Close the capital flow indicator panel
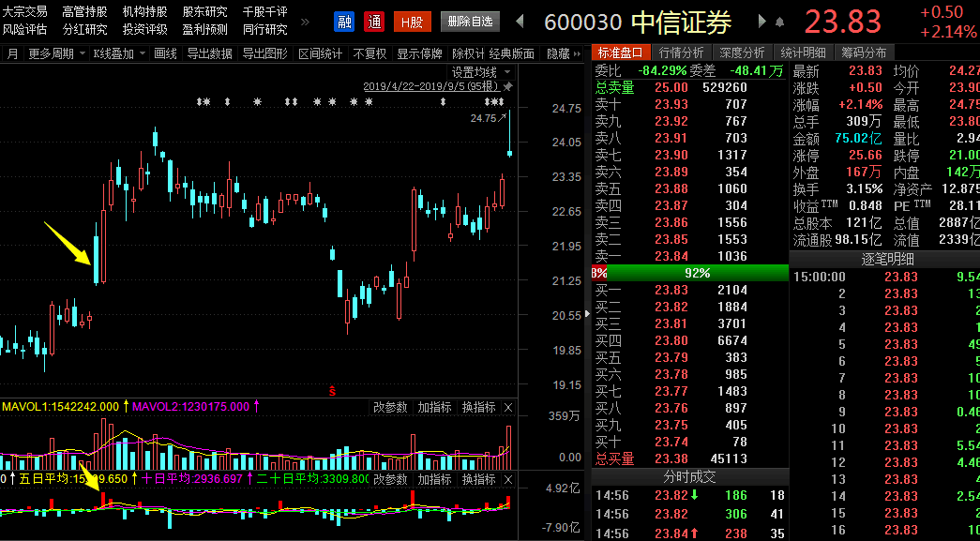 pos(508,479)
